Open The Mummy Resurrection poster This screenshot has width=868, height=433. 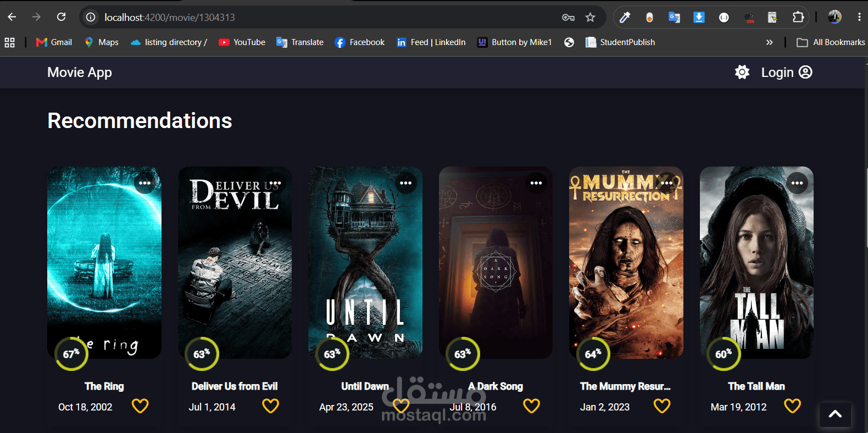[626, 263]
